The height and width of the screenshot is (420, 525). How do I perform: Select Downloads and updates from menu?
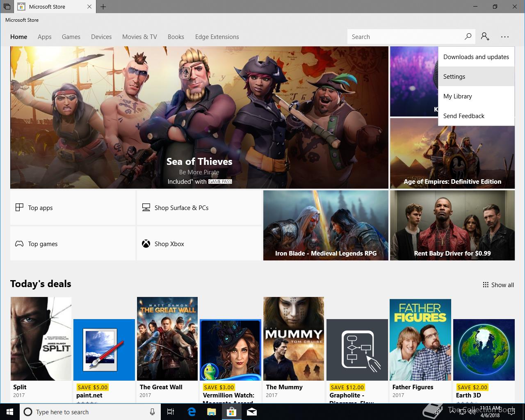[x=476, y=57]
